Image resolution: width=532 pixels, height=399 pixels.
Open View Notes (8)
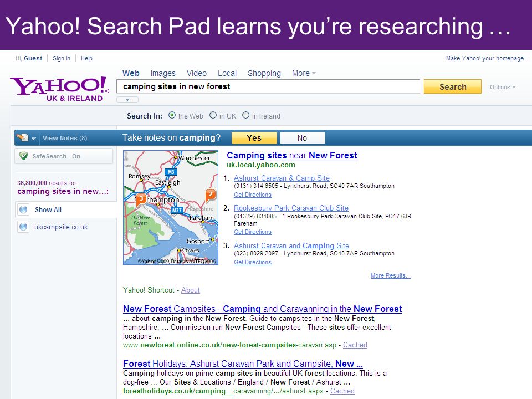pyautogui.click(x=65, y=138)
